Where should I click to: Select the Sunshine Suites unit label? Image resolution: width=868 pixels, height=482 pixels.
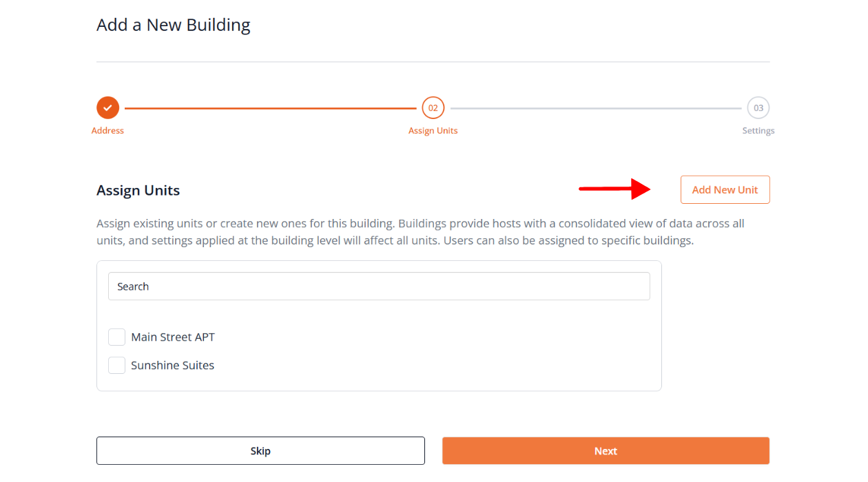click(173, 366)
